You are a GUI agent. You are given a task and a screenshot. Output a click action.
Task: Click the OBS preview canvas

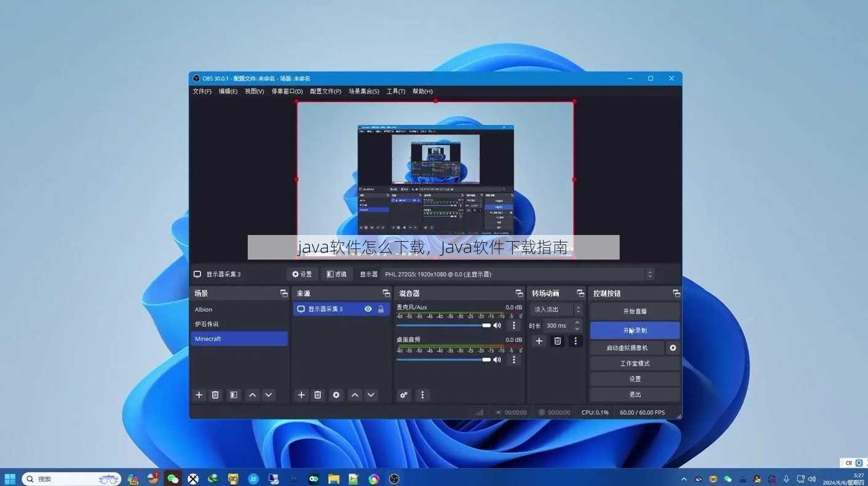coord(435,180)
